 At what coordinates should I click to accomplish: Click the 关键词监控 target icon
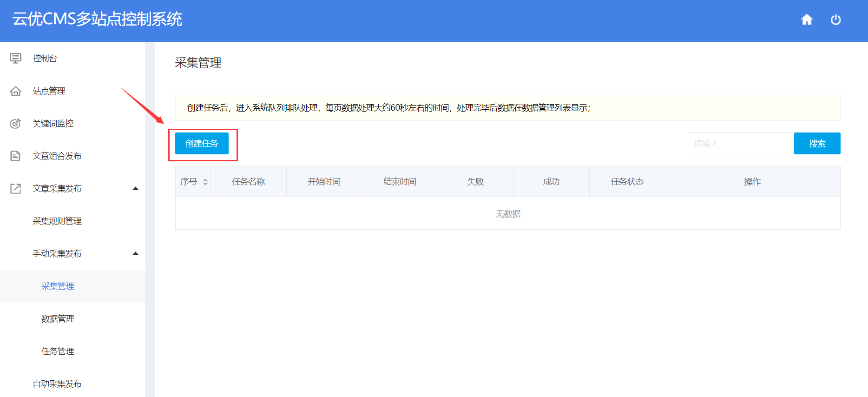click(x=15, y=123)
